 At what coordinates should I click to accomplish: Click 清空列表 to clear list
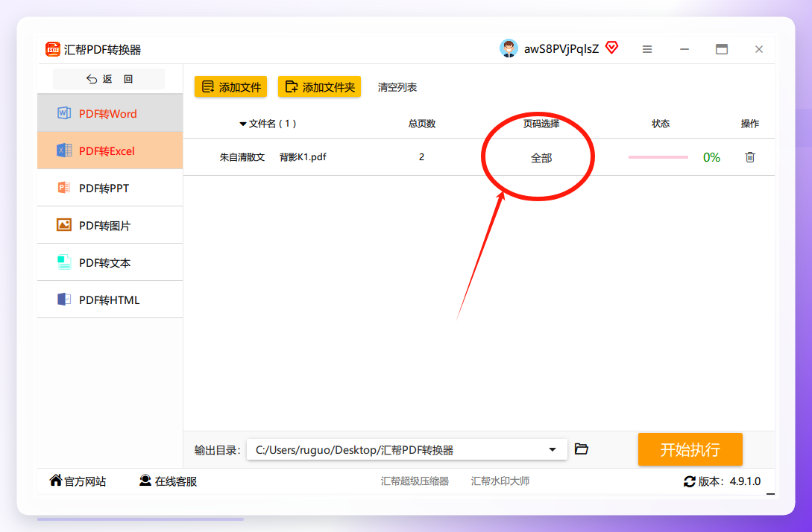pyautogui.click(x=397, y=87)
